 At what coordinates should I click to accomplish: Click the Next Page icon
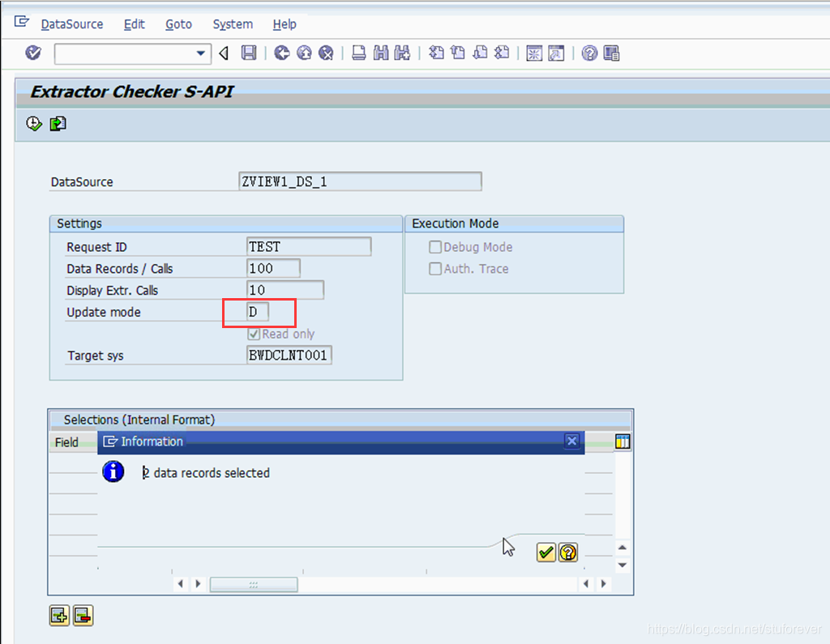[x=480, y=53]
